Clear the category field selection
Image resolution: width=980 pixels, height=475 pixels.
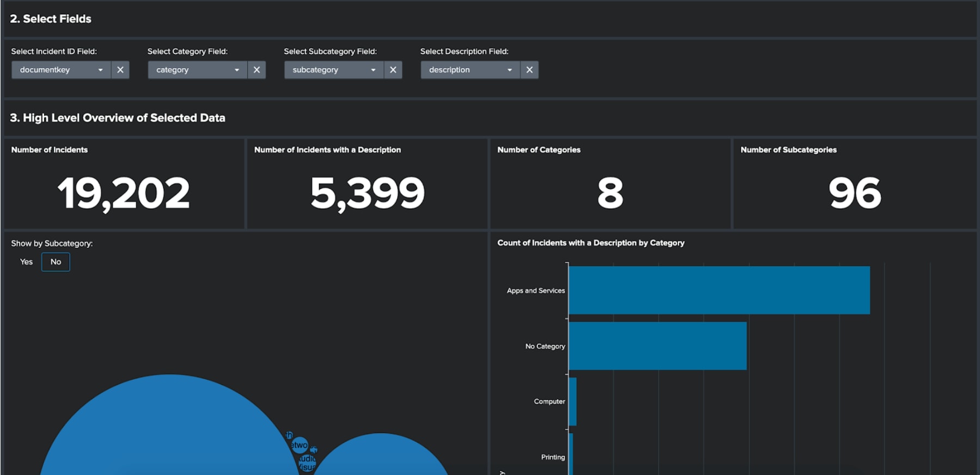pyautogui.click(x=256, y=70)
